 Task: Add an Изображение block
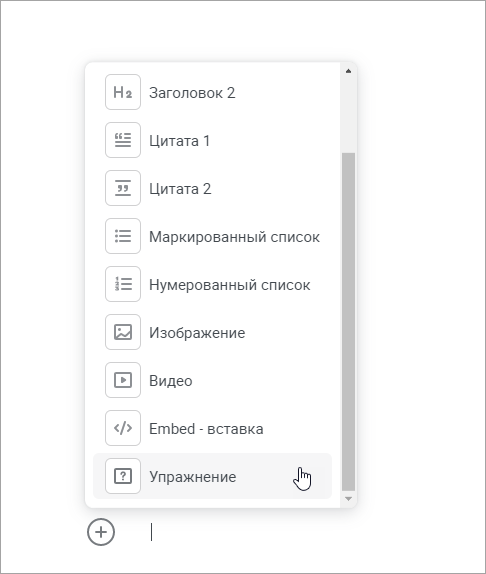pos(212,332)
